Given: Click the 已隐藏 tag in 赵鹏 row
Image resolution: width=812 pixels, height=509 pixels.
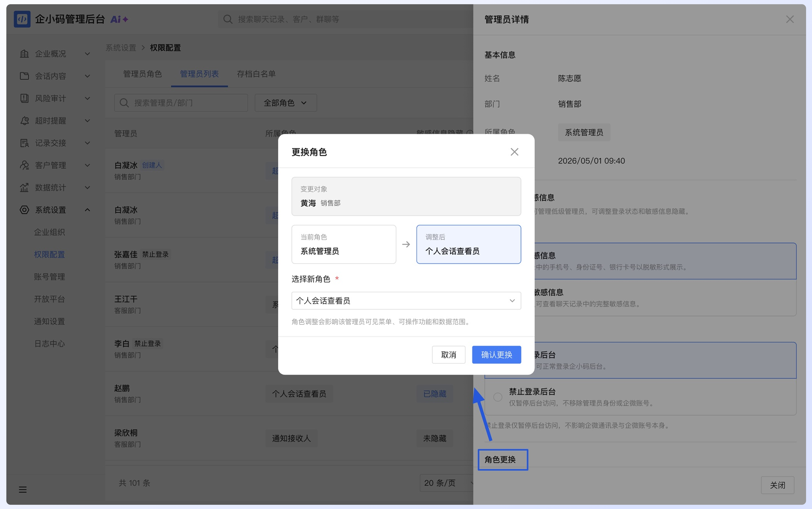Looking at the screenshot, I should [435, 394].
